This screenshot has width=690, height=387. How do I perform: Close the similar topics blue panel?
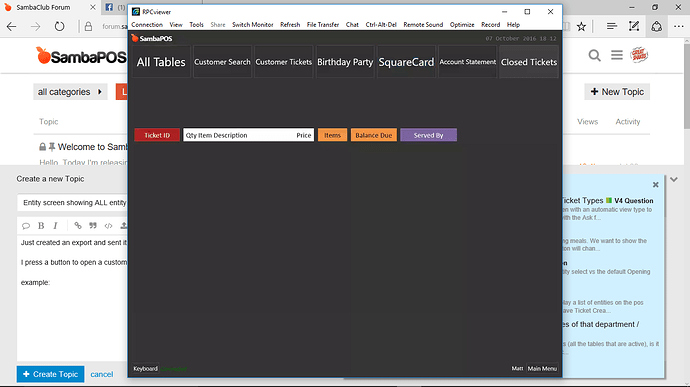coord(655,185)
